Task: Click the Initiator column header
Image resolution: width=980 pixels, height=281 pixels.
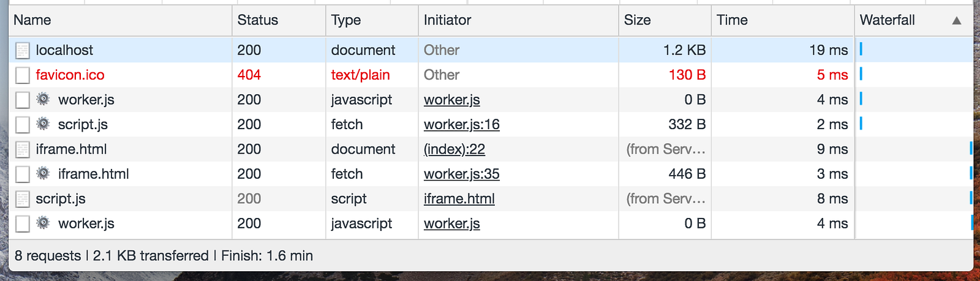Action: pyautogui.click(x=447, y=20)
